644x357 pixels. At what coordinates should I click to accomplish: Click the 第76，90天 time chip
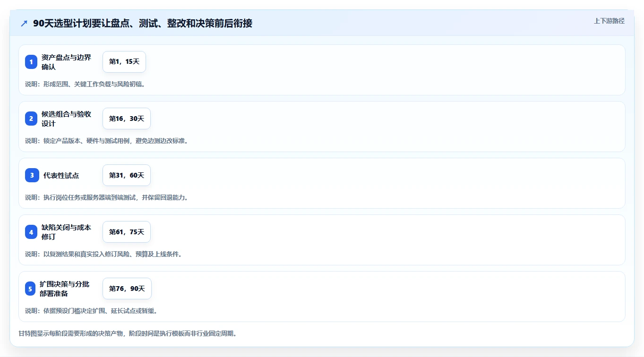coord(127,289)
